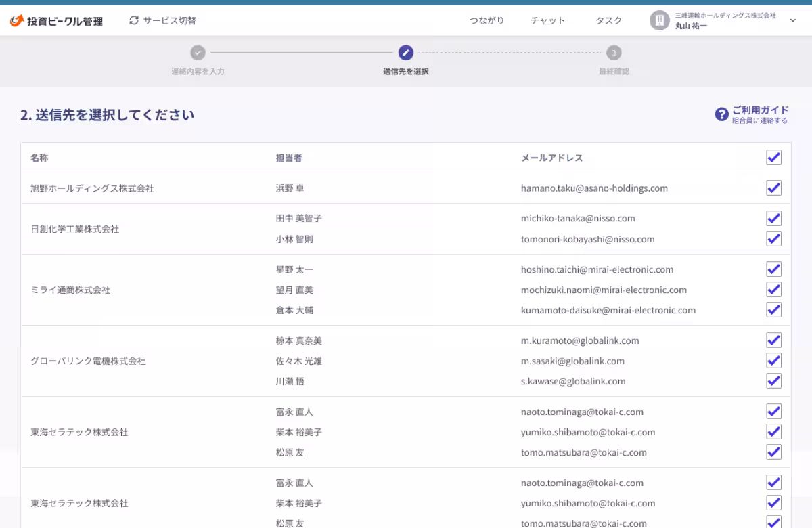
Task: Click the 連絡内容を入力 step label
Action: (198, 71)
